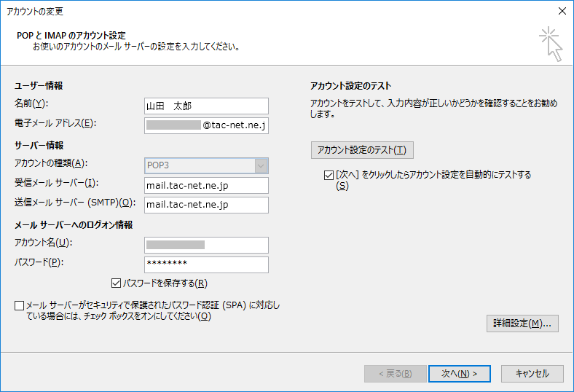Click the cursor sparkle icon in header
This screenshot has height=392, width=574.
(551, 44)
